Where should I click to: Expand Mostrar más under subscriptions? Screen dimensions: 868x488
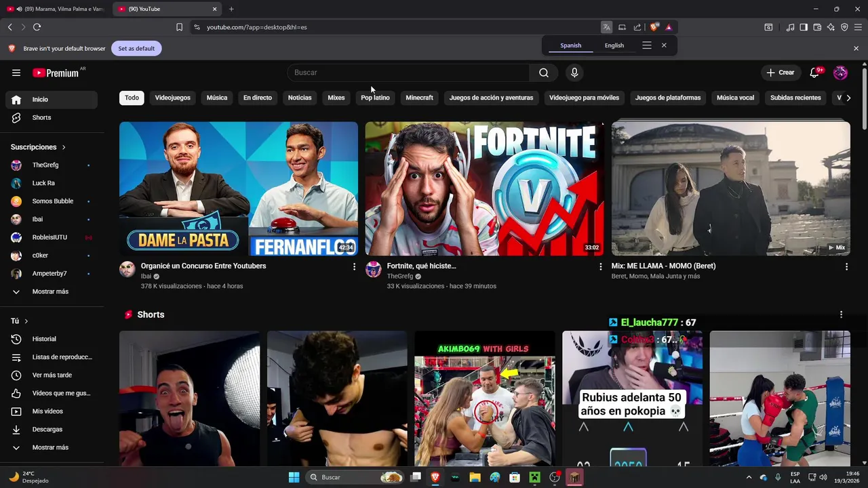[52, 291]
